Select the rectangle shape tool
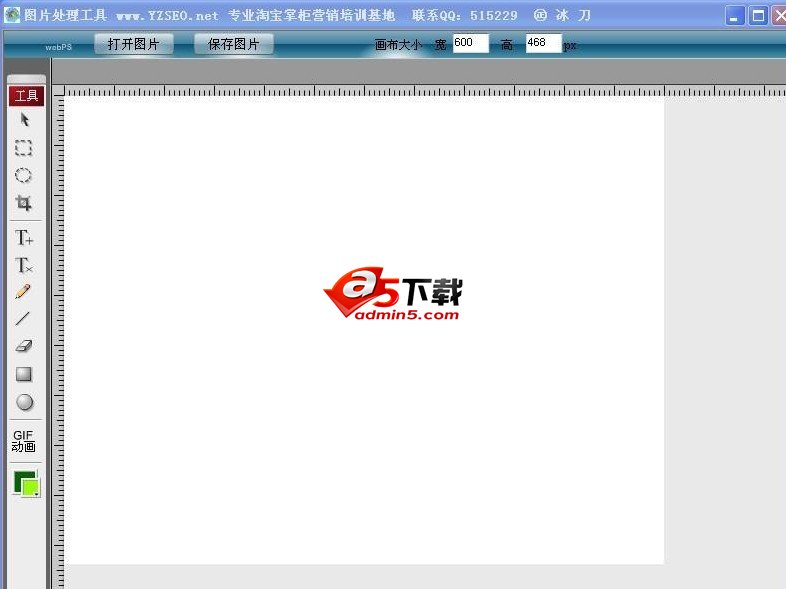The width and height of the screenshot is (786, 589). pos(24,374)
